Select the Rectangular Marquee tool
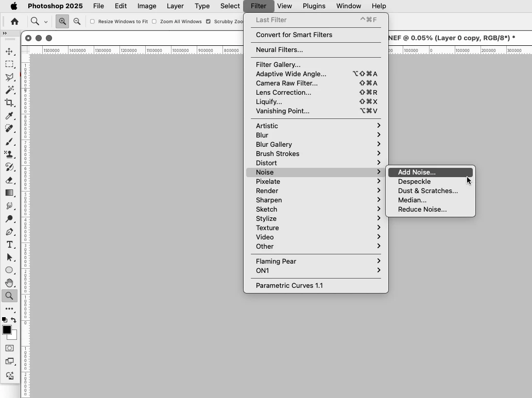This screenshot has height=398, width=532. point(9,64)
